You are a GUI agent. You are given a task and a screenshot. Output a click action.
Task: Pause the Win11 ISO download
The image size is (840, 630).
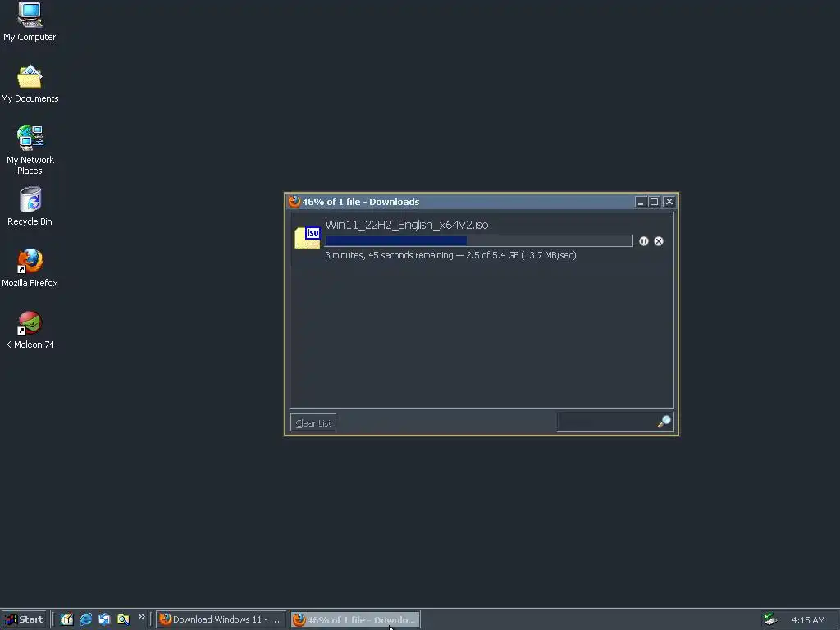(x=643, y=241)
